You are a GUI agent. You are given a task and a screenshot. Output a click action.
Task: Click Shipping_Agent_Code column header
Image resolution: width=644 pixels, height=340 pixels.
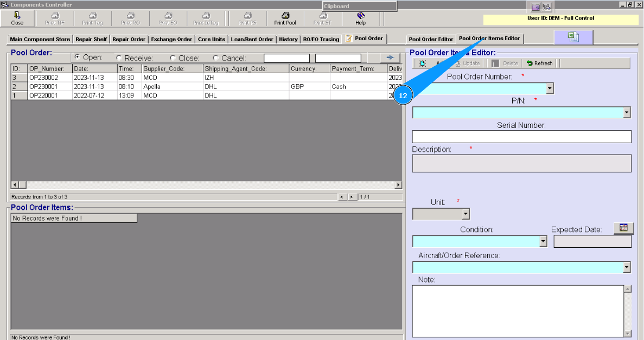pyautogui.click(x=246, y=68)
